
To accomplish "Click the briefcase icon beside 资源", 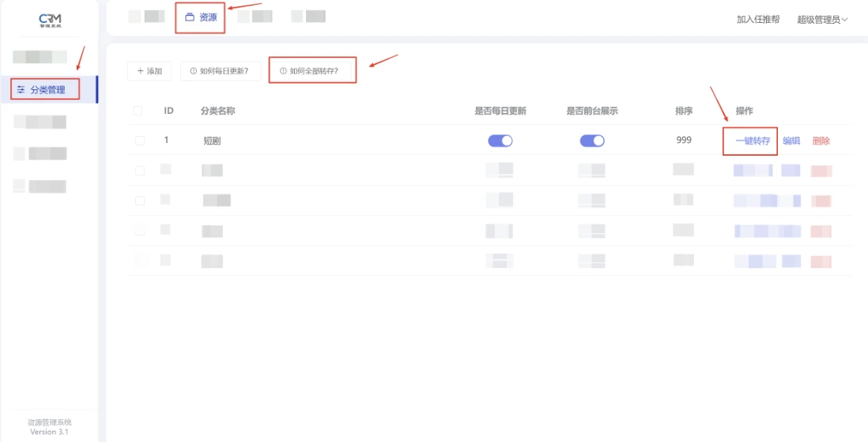I will 189,17.
